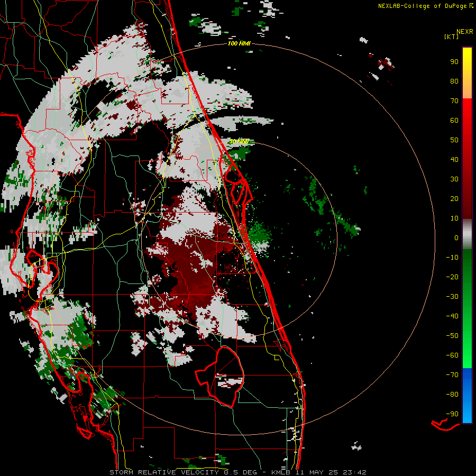
Task: Click the blue bottom segment of color bar
Action: (467, 396)
